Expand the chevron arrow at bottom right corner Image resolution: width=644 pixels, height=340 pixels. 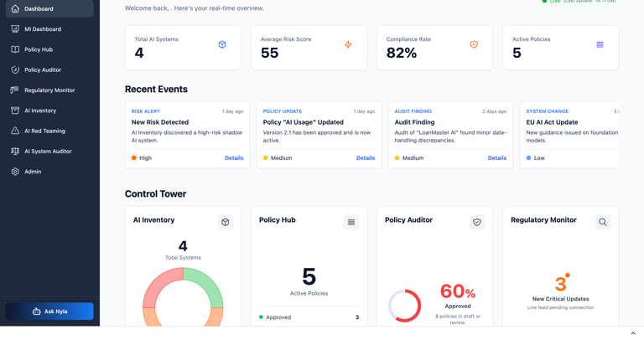(x=633, y=333)
